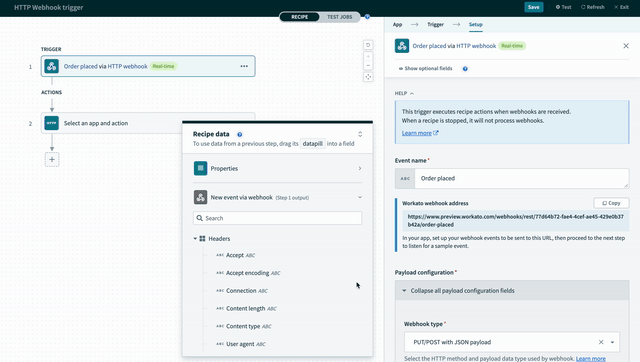Click the ABC type badge for Event name
Screen dimensions: 640x362
click(x=405, y=178)
